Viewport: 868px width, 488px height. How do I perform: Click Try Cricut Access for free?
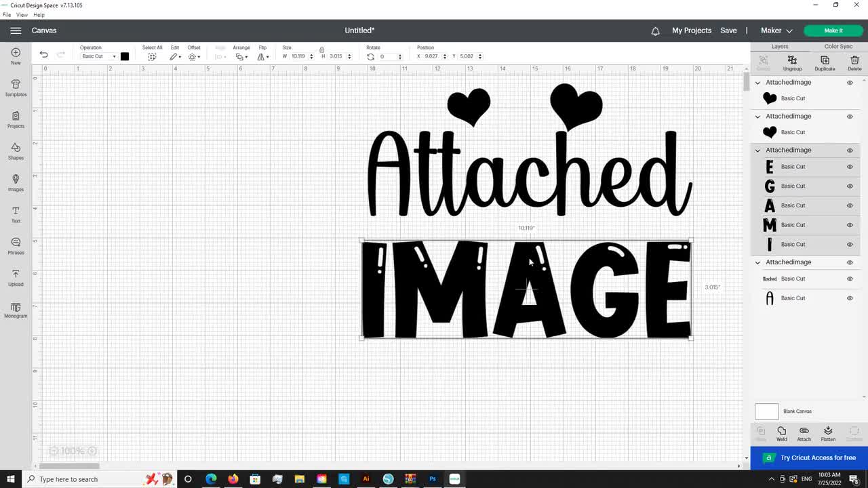(809, 457)
